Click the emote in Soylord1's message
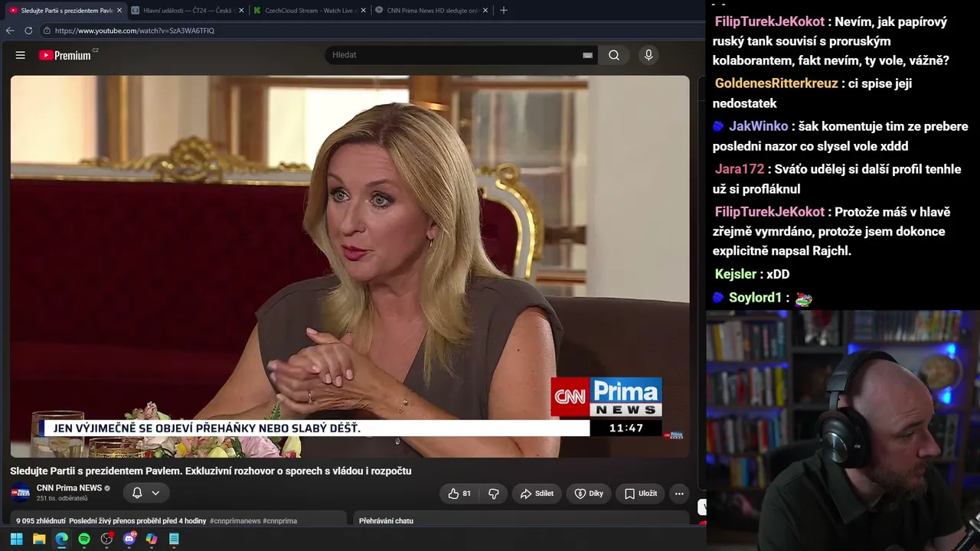This screenshot has height=551, width=980. (803, 299)
